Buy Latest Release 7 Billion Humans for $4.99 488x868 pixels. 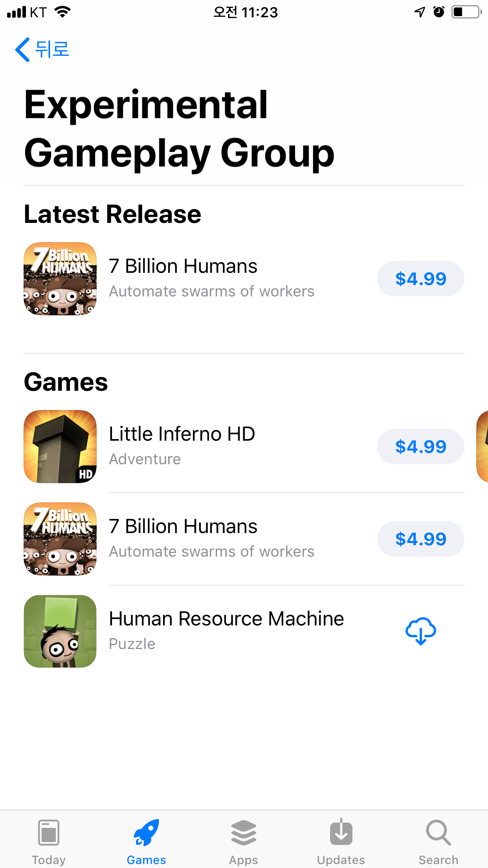(x=420, y=279)
